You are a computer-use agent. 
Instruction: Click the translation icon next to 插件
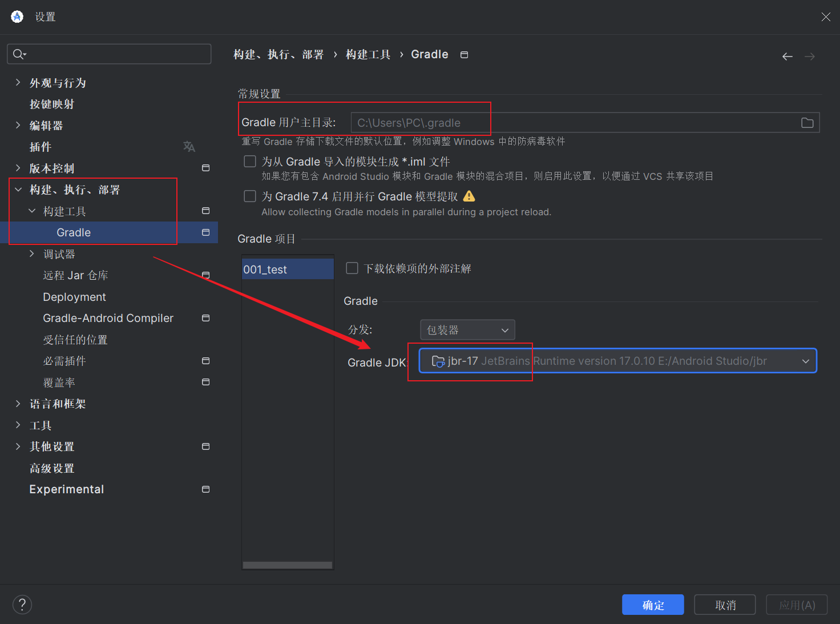pos(189,147)
